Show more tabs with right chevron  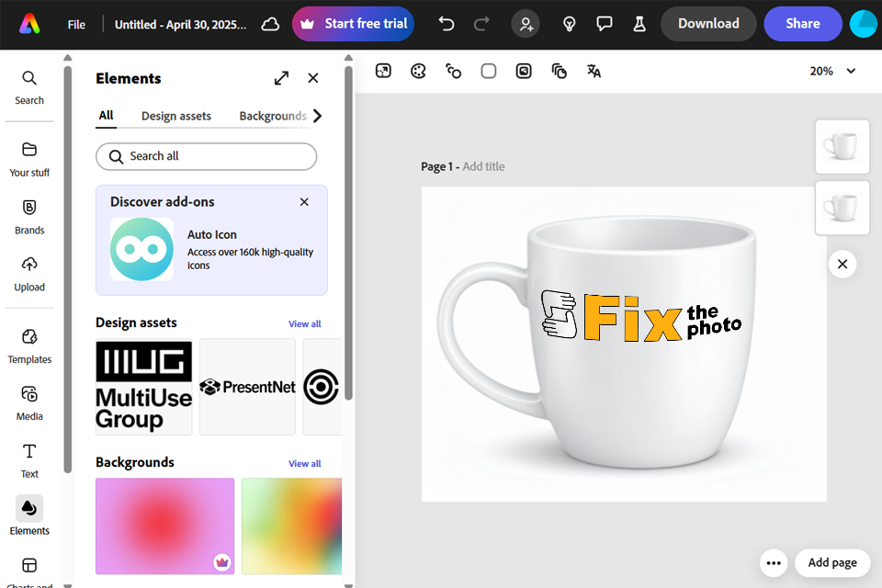317,116
